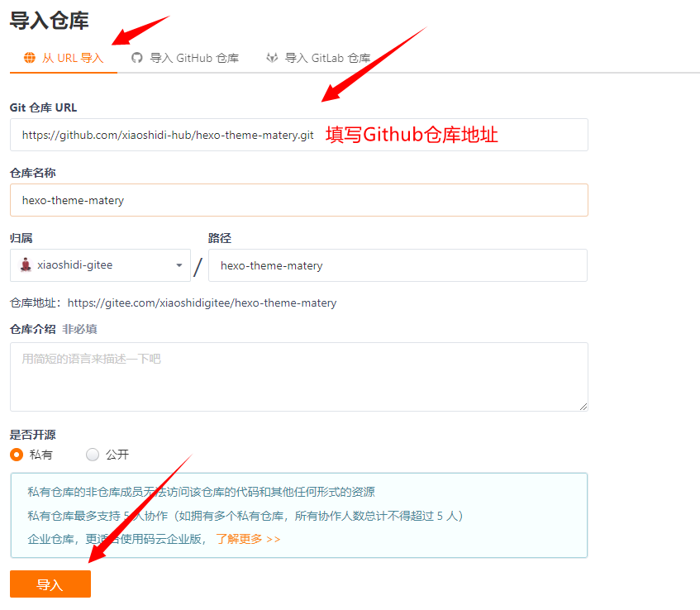Select the 从 URL 导入 tab
The width and height of the screenshot is (700, 610).
pyautogui.click(x=64, y=58)
